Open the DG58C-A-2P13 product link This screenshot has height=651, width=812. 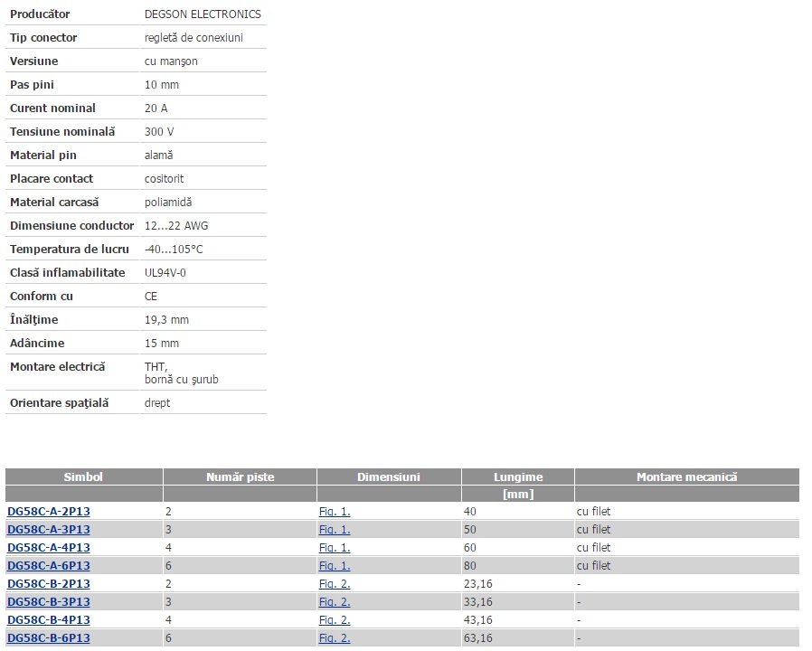[49, 512]
